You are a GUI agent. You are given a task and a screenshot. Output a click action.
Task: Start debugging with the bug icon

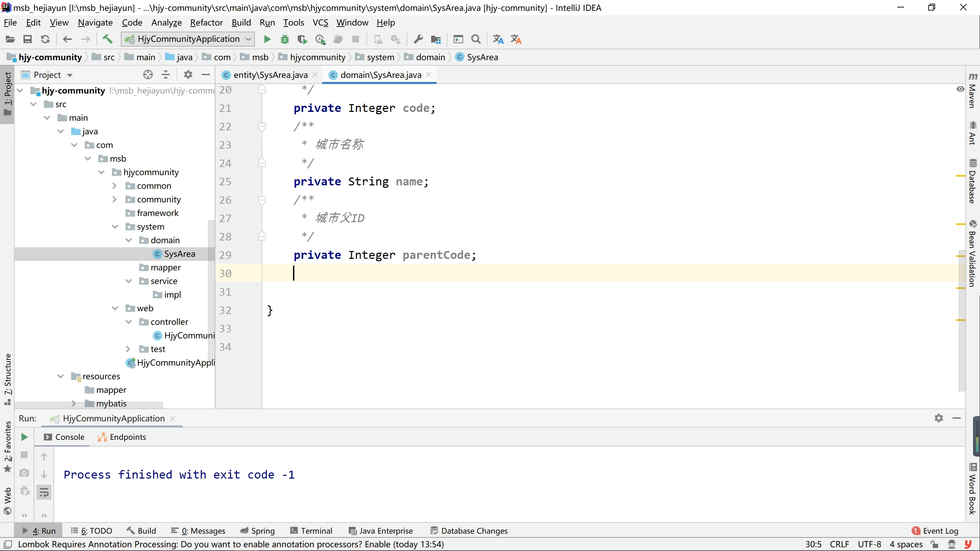284,39
